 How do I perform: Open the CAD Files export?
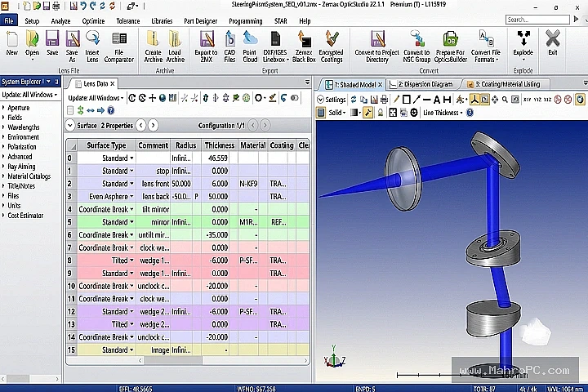229,47
